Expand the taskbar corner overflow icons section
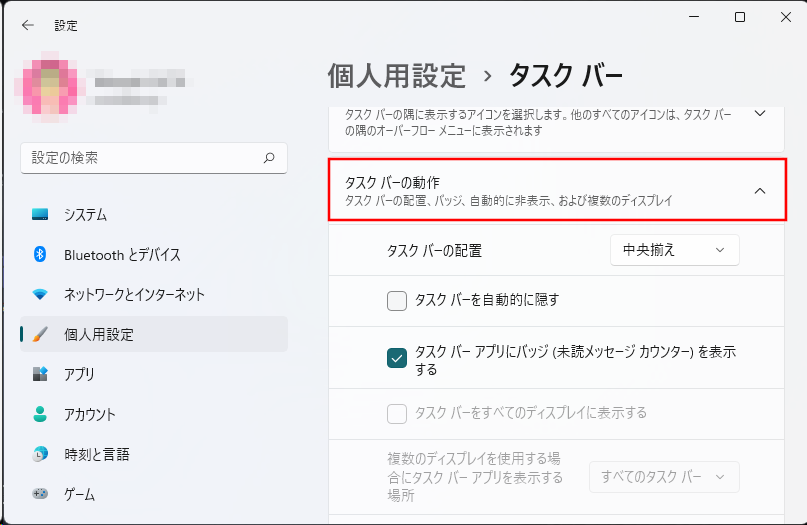This screenshot has height=525, width=807. point(759,114)
